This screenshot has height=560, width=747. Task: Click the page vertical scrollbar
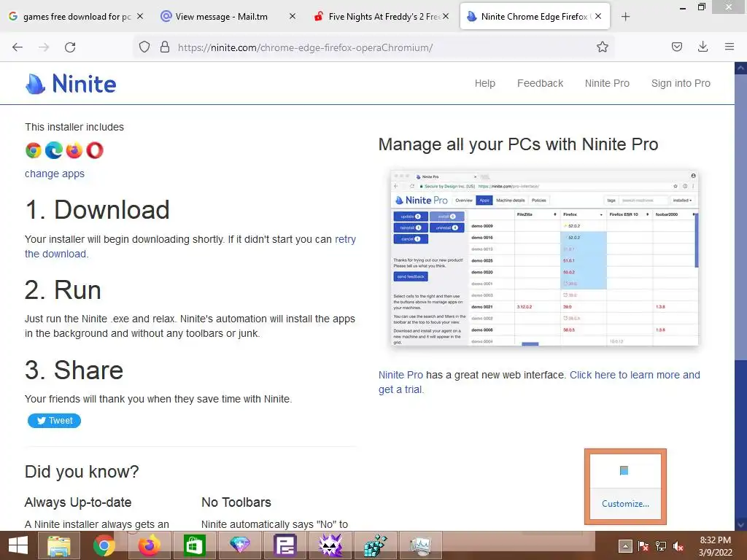[x=740, y=217]
